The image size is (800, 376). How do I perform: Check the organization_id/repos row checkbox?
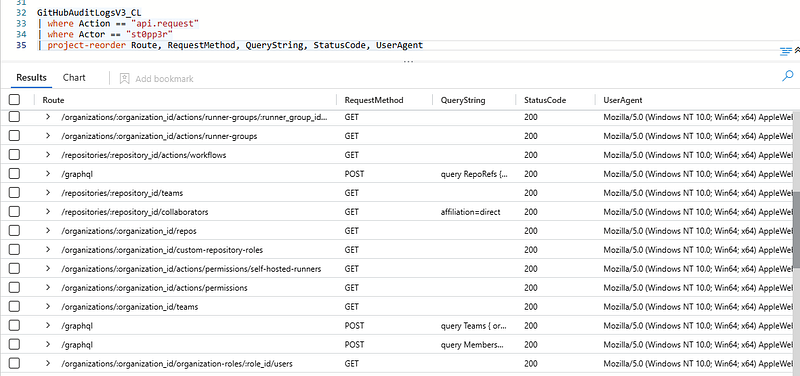click(14, 231)
